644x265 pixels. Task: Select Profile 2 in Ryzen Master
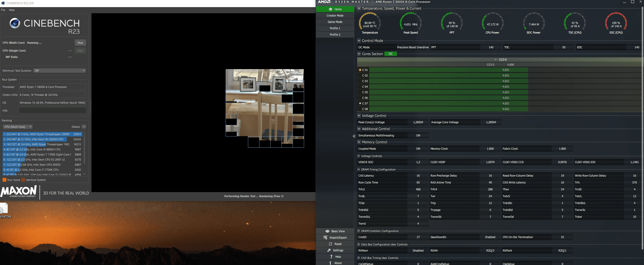[x=335, y=35]
